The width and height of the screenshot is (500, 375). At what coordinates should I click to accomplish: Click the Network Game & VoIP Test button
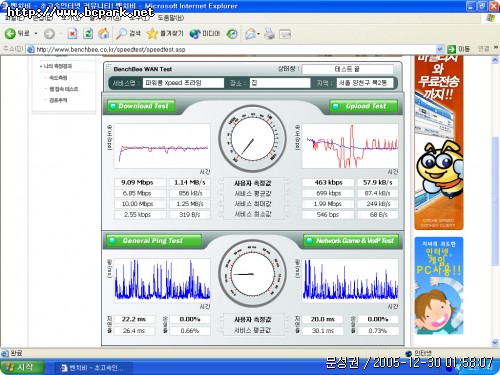click(x=351, y=241)
